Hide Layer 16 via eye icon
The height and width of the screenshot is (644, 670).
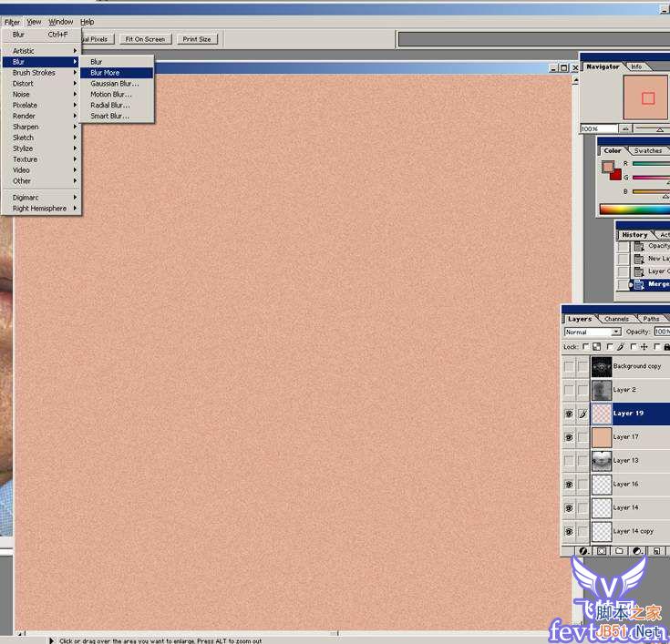coord(569,485)
